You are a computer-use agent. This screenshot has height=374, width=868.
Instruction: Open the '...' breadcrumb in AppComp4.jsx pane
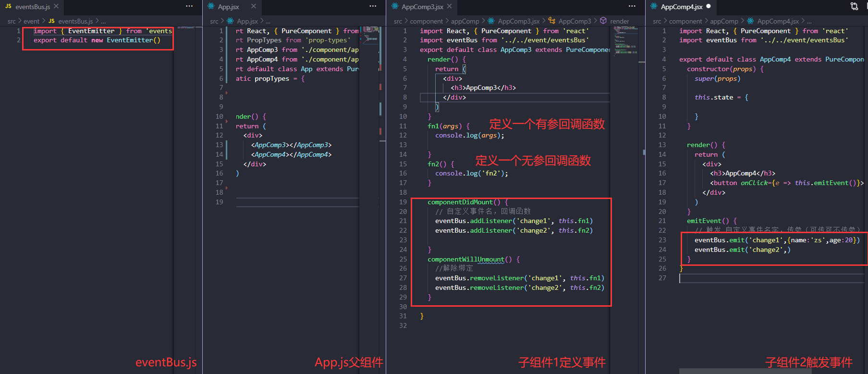pos(809,22)
